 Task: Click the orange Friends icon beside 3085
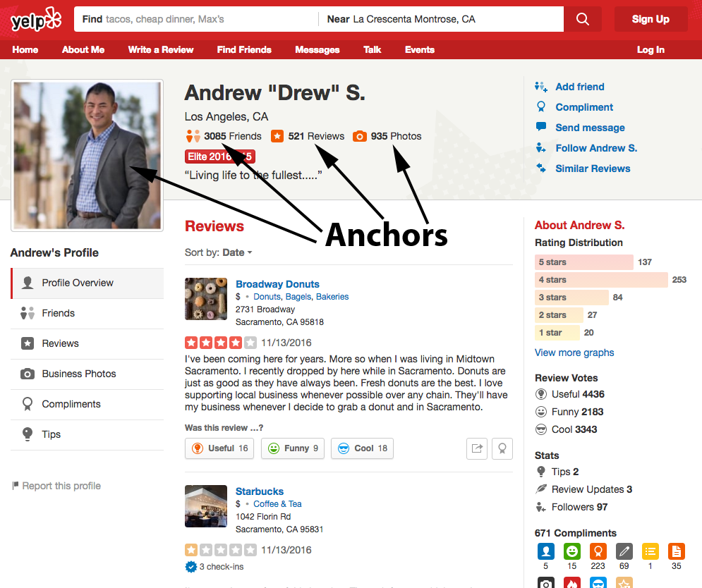coord(193,136)
